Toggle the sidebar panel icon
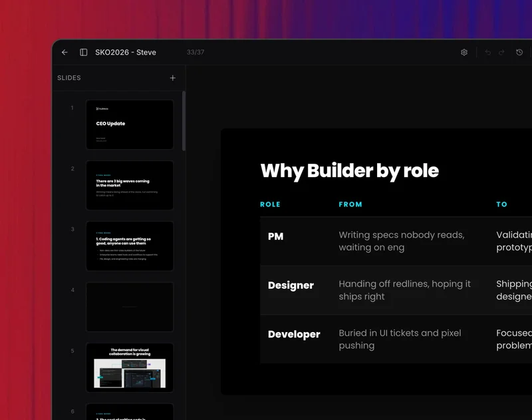The image size is (532, 420). (84, 53)
